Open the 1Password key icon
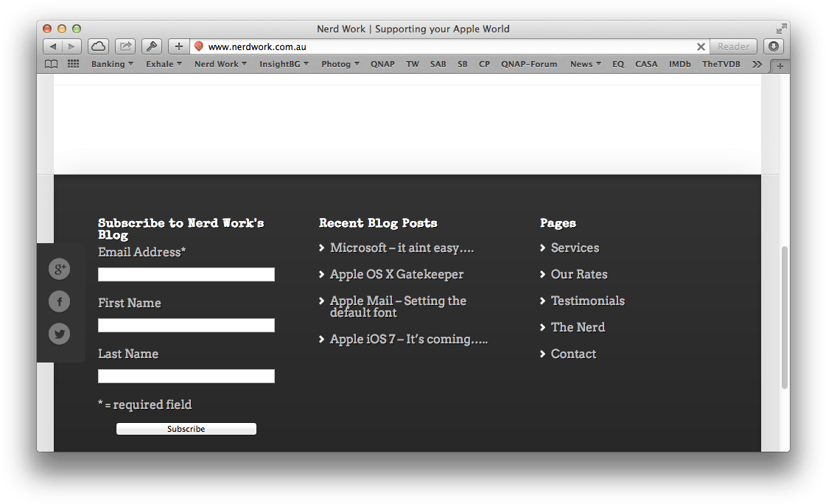This screenshot has width=826, height=504. coord(151,46)
